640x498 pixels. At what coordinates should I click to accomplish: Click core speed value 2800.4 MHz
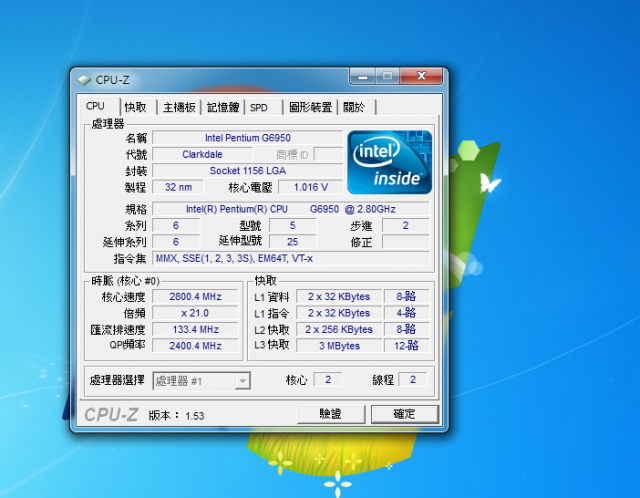(195, 297)
